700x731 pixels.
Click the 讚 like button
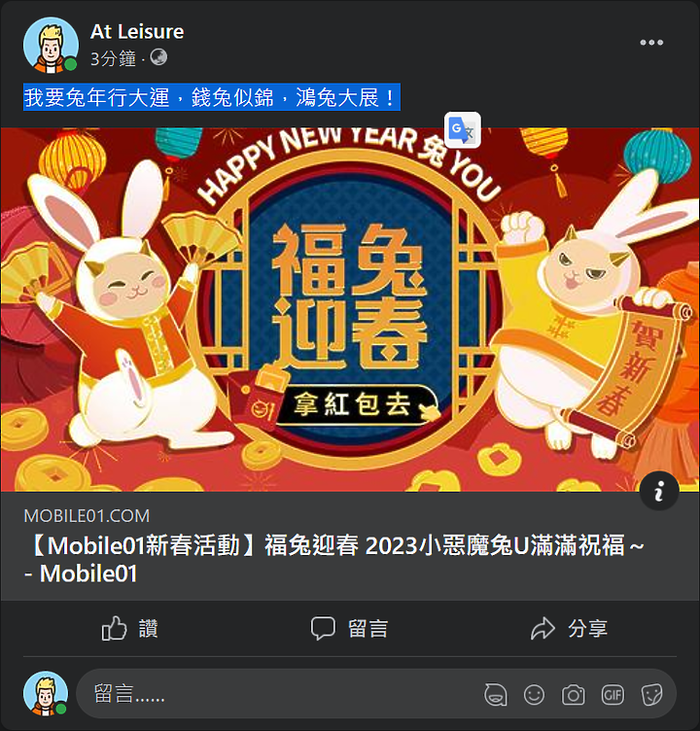129,628
